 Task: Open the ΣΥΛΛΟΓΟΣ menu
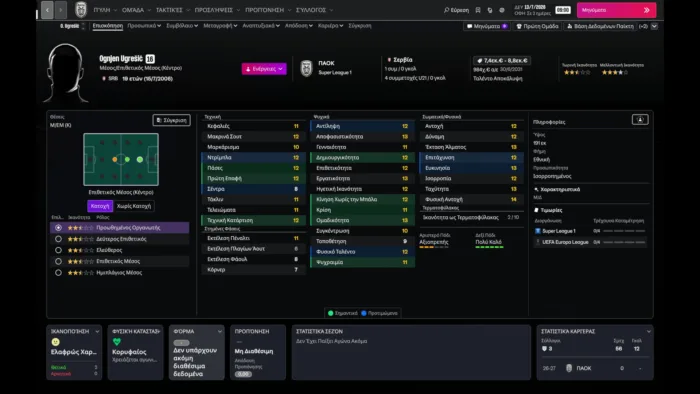tap(314, 10)
